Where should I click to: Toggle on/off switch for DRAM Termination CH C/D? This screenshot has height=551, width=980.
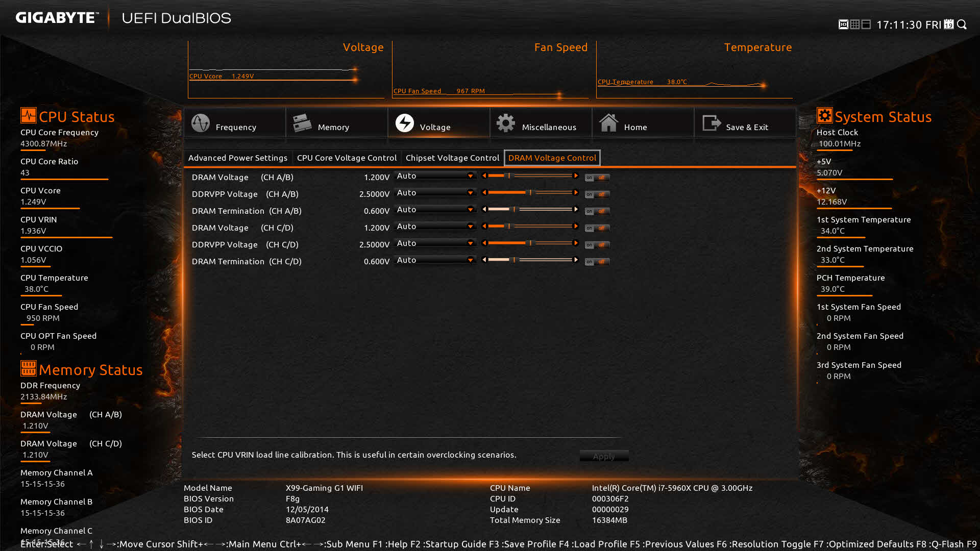(597, 262)
